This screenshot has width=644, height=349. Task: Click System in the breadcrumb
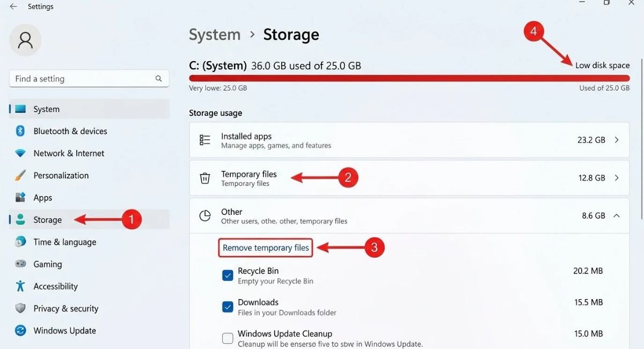(x=215, y=34)
